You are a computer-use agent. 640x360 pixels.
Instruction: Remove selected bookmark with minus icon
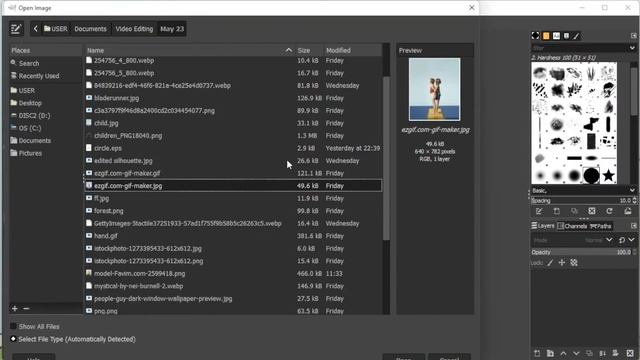point(26,309)
